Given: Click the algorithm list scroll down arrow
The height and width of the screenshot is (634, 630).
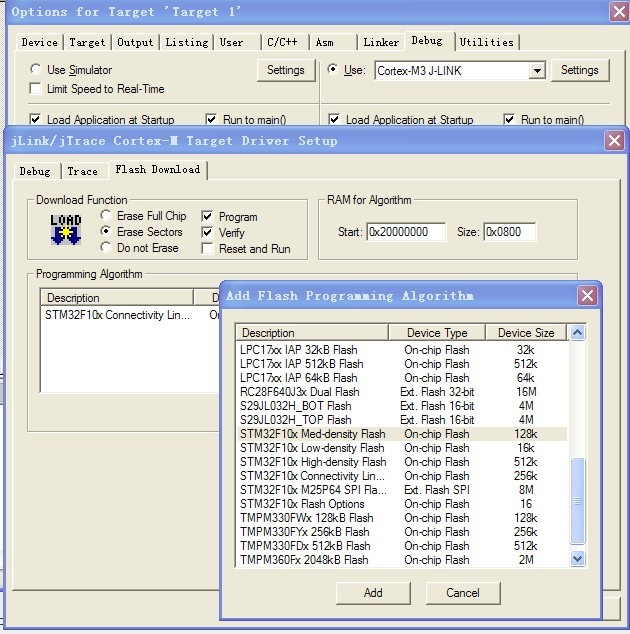Looking at the screenshot, I should [x=577, y=559].
